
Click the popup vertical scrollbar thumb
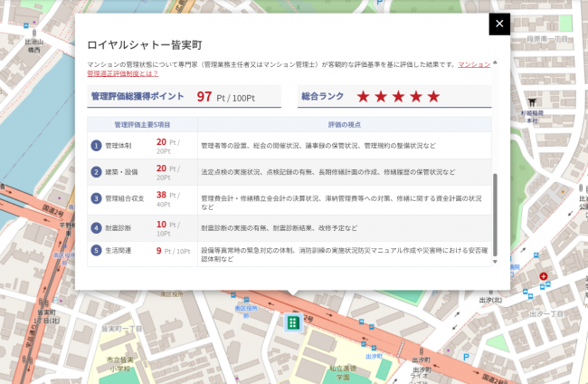coord(495,217)
